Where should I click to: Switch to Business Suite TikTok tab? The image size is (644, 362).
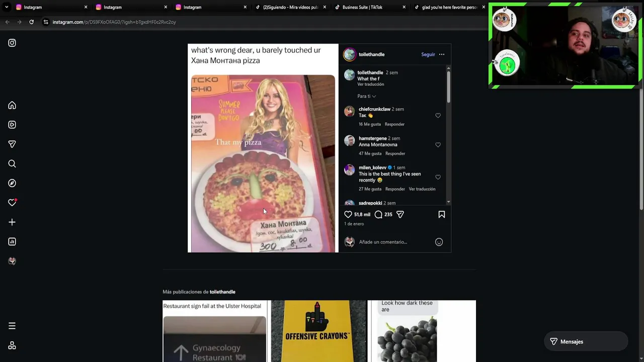tap(370, 7)
